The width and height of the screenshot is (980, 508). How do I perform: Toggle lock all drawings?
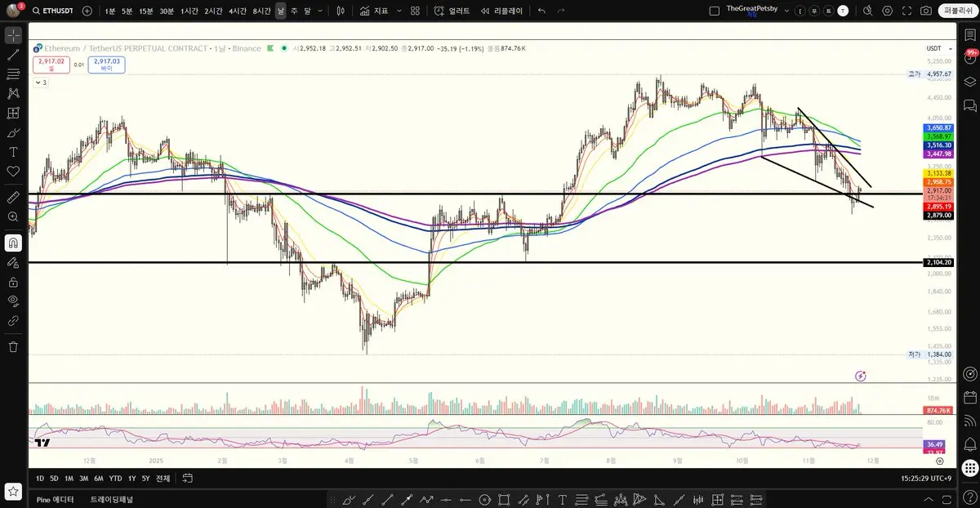(13, 282)
